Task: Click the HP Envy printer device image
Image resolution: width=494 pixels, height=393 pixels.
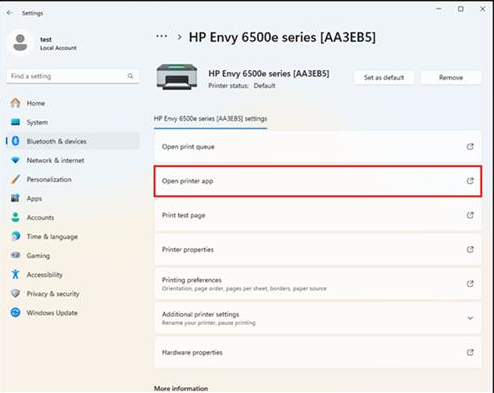Action: 177,77
